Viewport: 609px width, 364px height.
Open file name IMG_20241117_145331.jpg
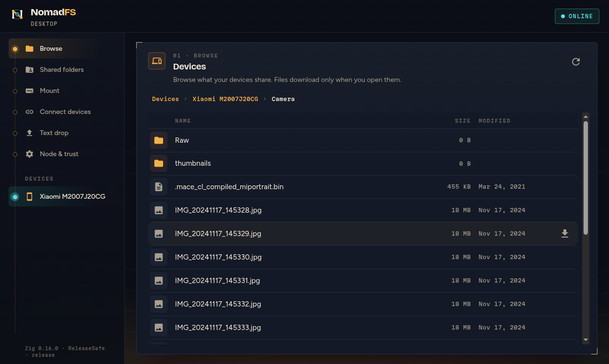tap(217, 280)
